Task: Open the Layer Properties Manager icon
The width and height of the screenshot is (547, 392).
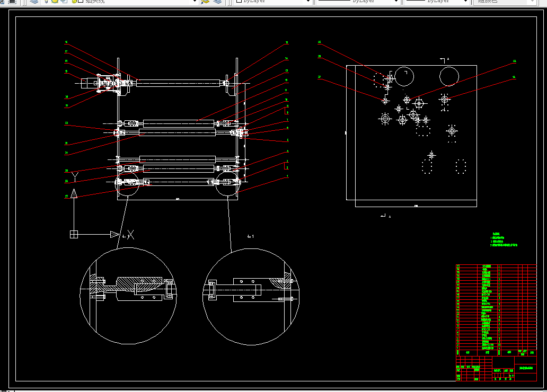Action: [34, 2]
